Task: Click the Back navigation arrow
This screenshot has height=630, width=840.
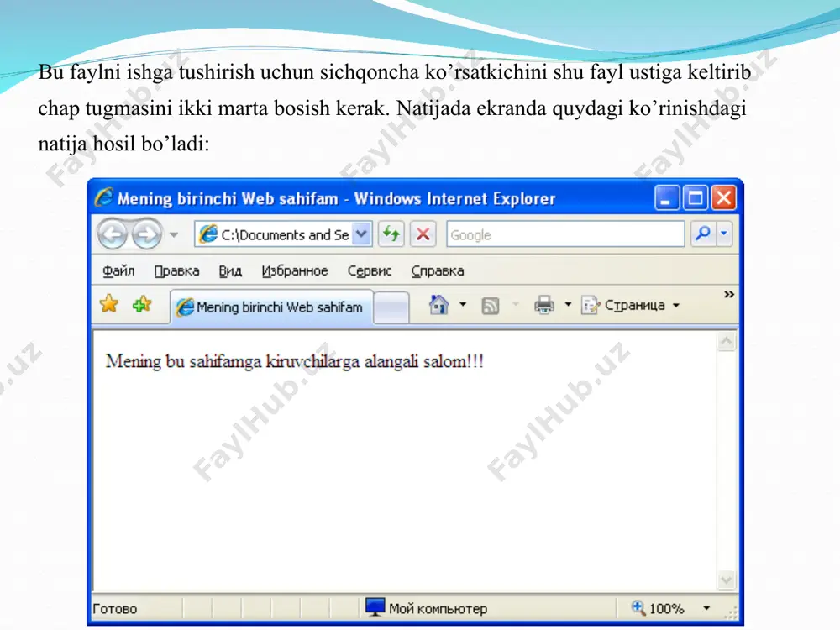Action: pos(112,234)
